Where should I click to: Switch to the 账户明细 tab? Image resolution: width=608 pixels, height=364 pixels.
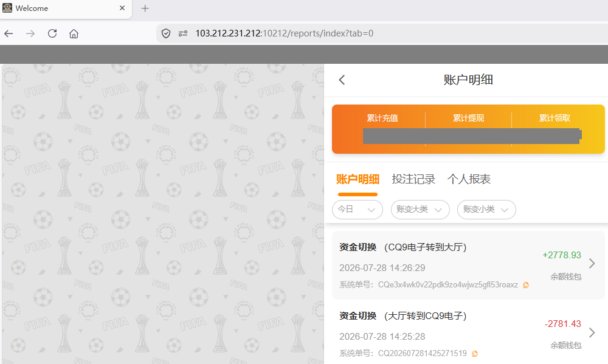click(x=358, y=179)
